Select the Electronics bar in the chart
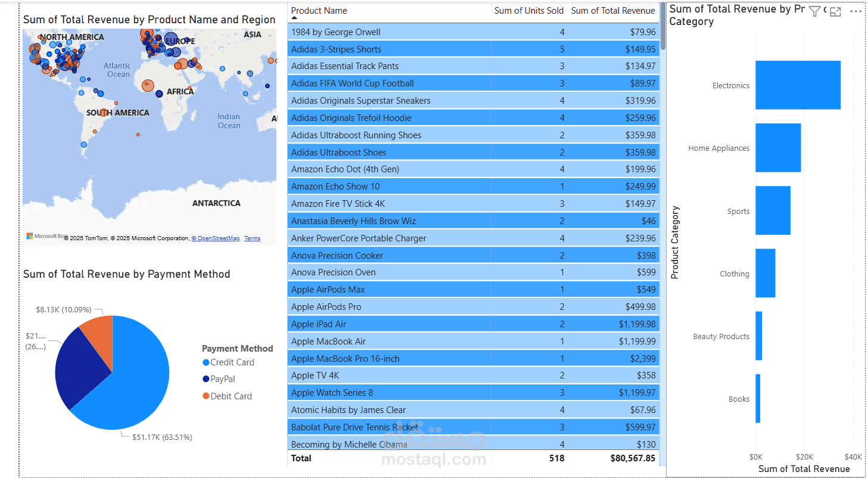Image resolution: width=868 pixels, height=478 pixels. [798, 85]
